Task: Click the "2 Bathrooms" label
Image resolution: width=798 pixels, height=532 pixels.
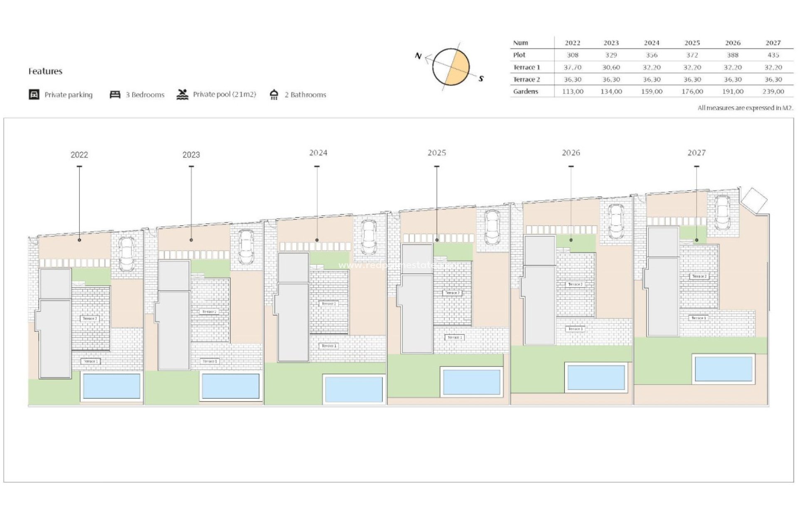Action: click(x=305, y=95)
